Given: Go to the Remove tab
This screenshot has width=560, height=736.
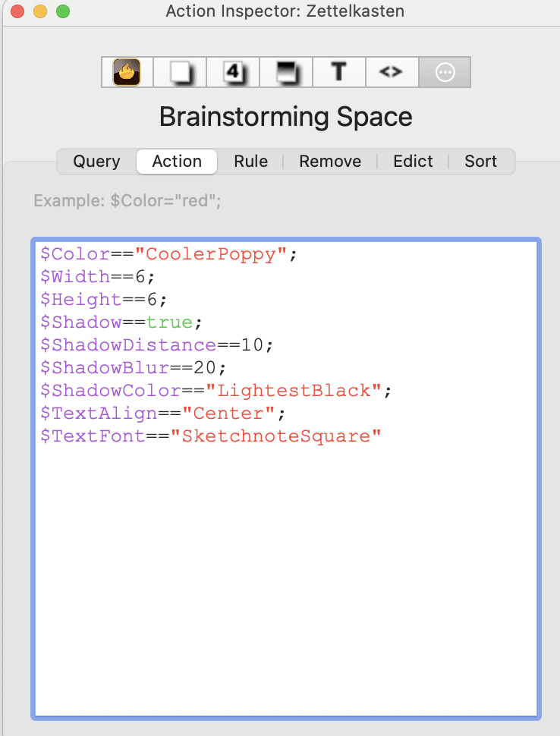Looking at the screenshot, I should 330,162.
